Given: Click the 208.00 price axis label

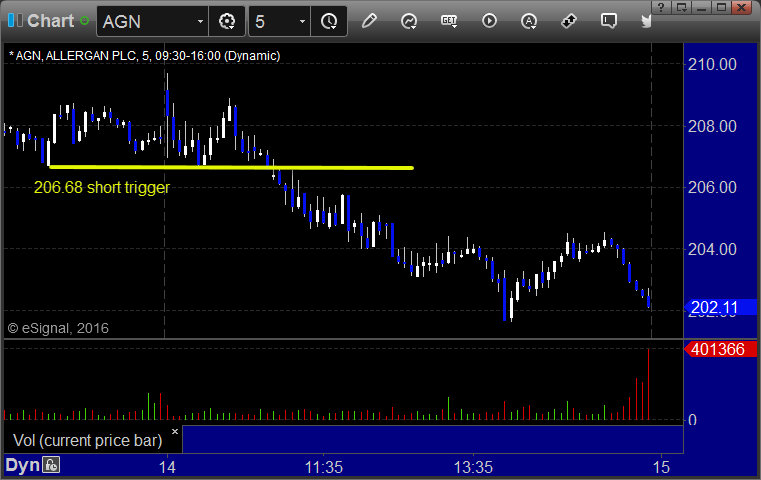Looking at the screenshot, I should (x=712, y=126).
